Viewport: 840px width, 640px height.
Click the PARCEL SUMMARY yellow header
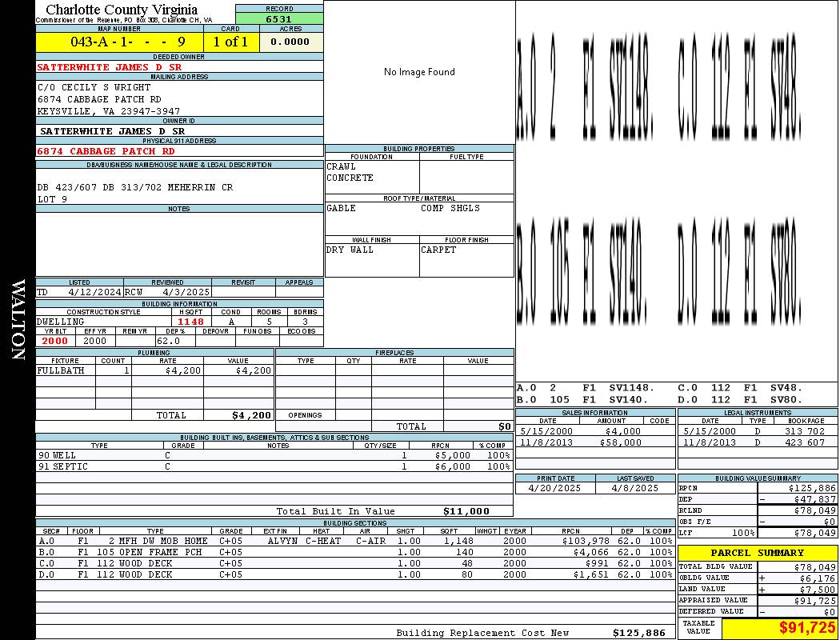757,553
